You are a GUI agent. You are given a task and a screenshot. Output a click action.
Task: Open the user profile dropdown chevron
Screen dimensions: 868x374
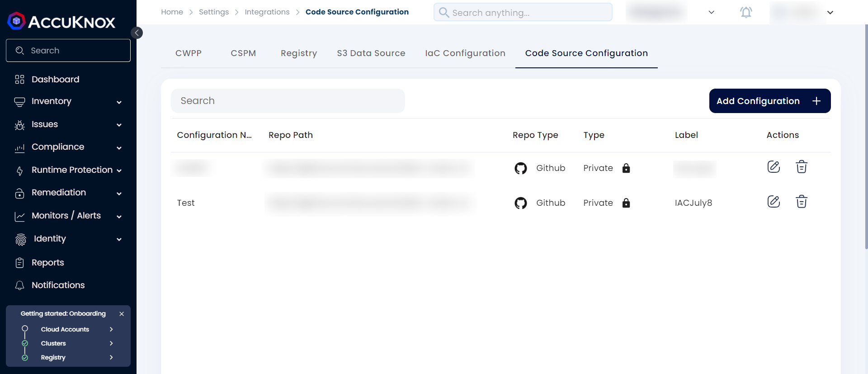pyautogui.click(x=830, y=13)
